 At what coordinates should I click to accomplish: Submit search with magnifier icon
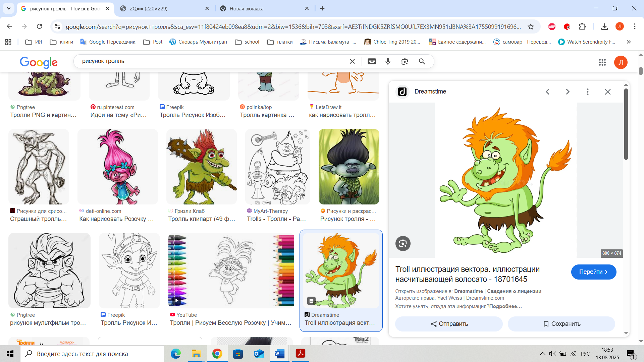422,61
